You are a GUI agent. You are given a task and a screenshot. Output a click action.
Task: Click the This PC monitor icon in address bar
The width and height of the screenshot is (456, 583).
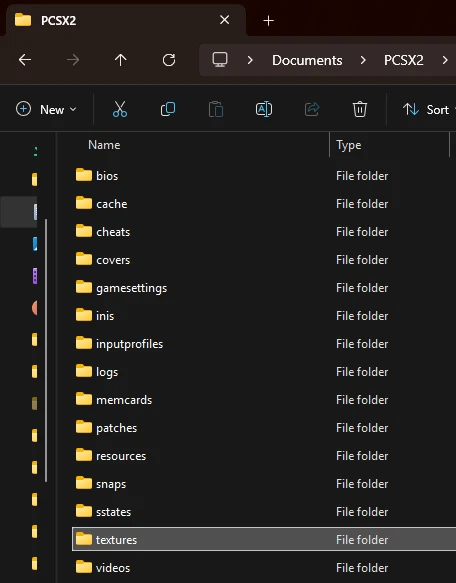[x=220, y=59]
